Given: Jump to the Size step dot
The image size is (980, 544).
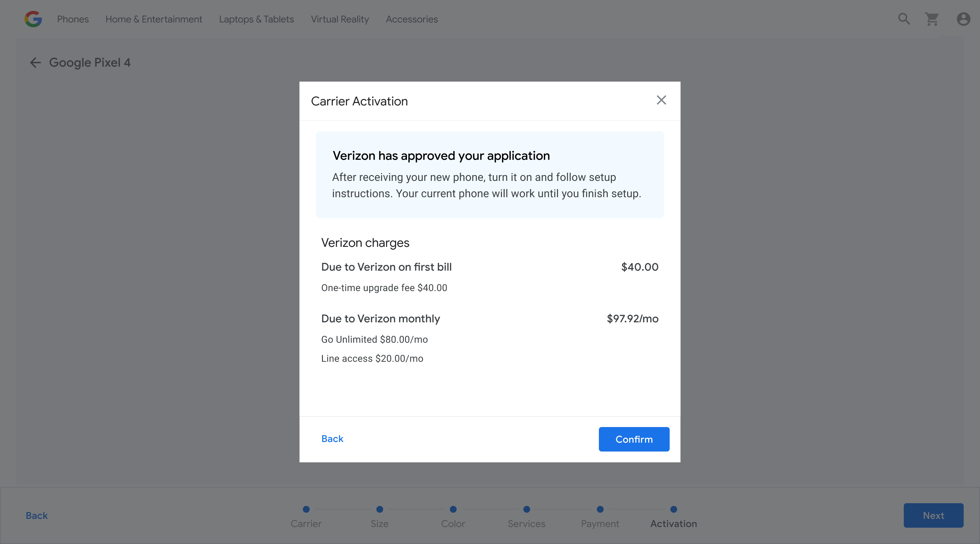Looking at the screenshot, I should (379, 509).
